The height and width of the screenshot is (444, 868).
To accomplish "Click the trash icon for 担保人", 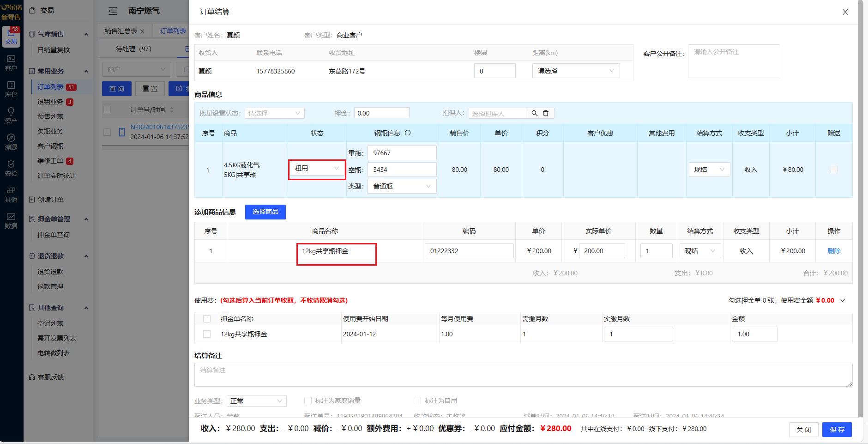I will tap(546, 113).
